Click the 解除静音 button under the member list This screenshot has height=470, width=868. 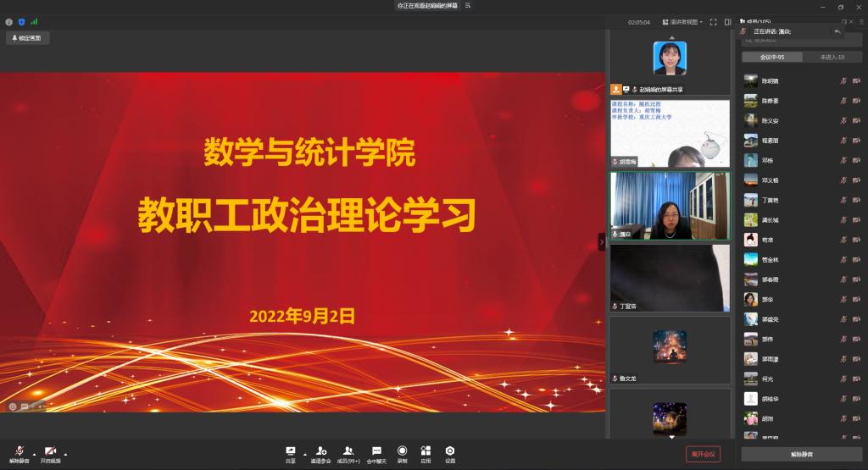click(x=801, y=454)
